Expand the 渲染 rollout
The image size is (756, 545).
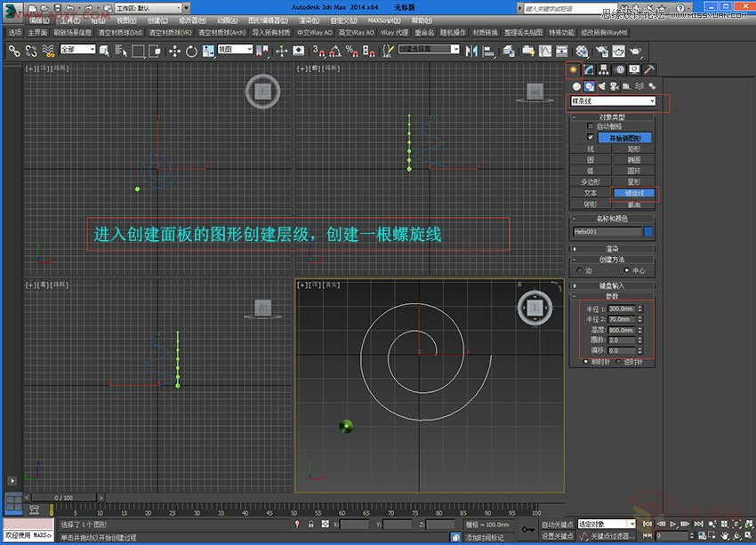click(x=612, y=249)
